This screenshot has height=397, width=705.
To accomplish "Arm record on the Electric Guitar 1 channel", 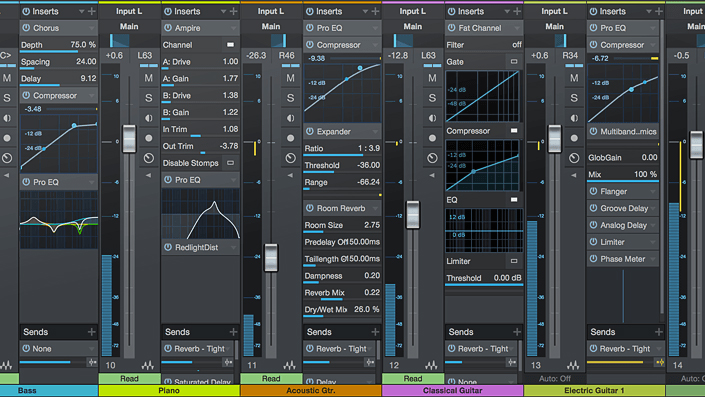I will click(574, 138).
